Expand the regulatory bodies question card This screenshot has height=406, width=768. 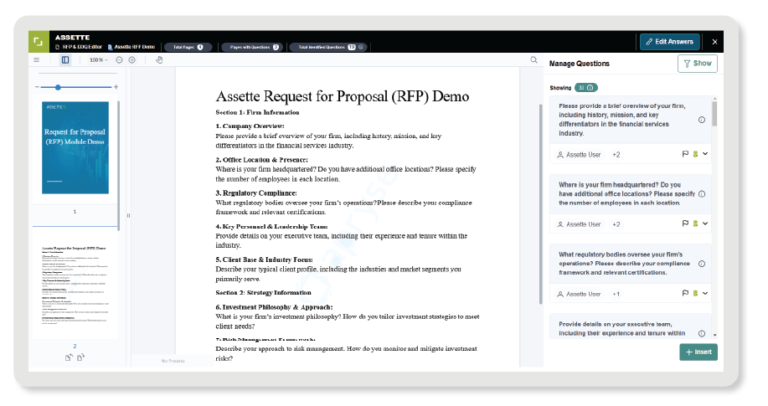[705, 293]
